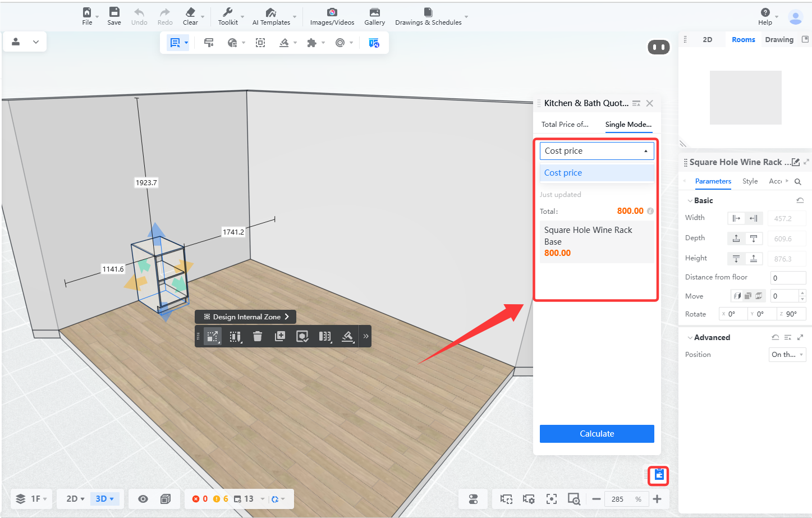812x518 pixels.
Task: Open the Position dropdown
Action: pyautogui.click(x=787, y=355)
